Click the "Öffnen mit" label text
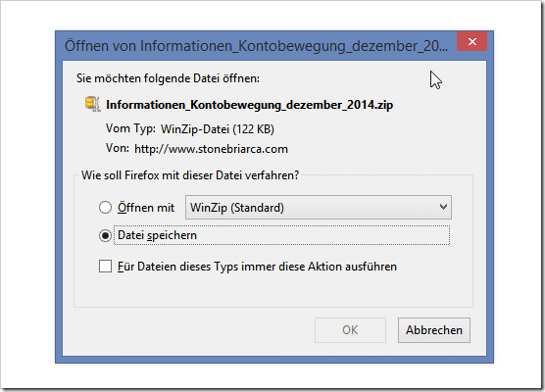 click(x=146, y=208)
